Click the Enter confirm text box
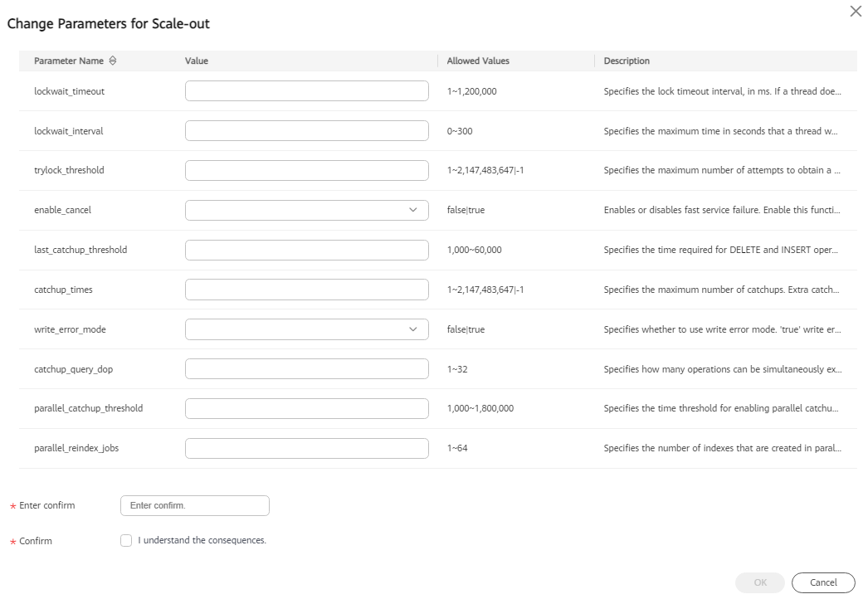The width and height of the screenshot is (868, 599). [195, 505]
